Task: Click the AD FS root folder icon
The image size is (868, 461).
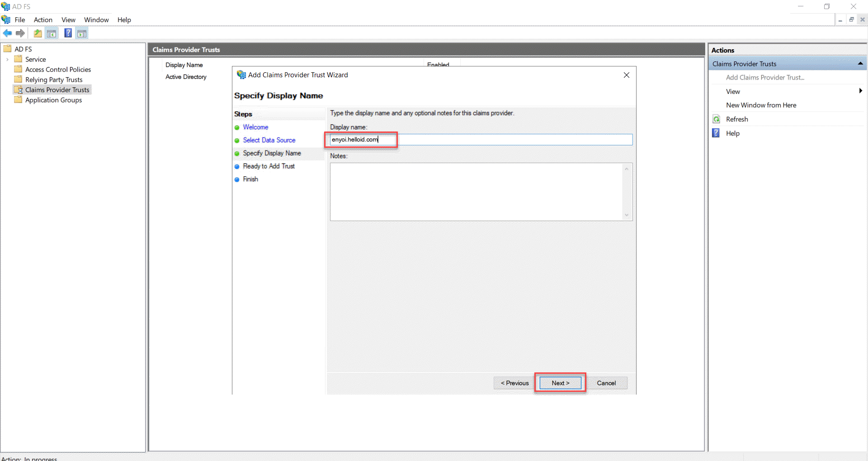Action: 8,49
